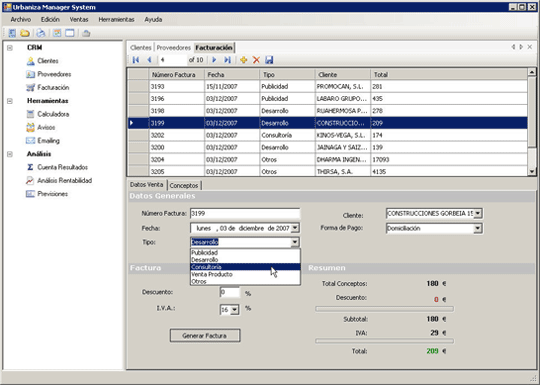Open the Forma de Pago dropdown

(478, 228)
